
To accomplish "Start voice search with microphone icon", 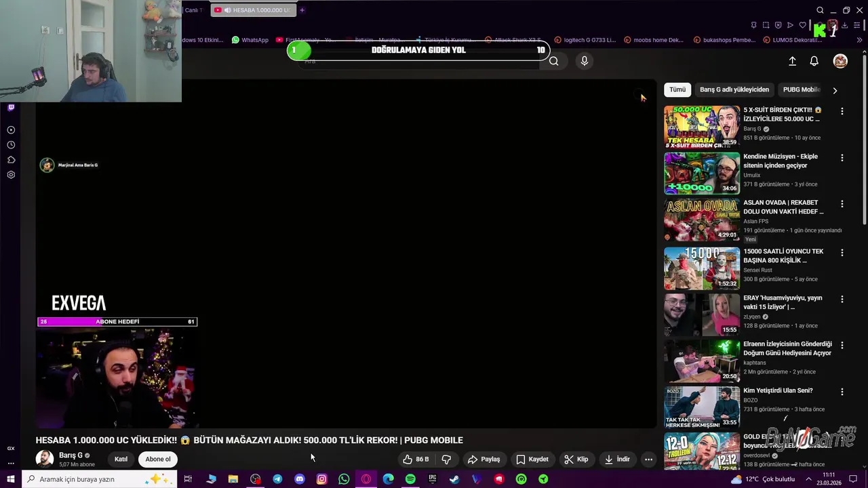I will coord(585,61).
